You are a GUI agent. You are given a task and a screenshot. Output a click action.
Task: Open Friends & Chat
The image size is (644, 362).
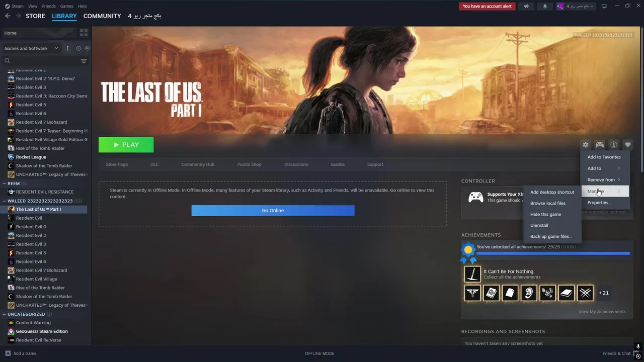pyautogui.click(x=616, y=353)
